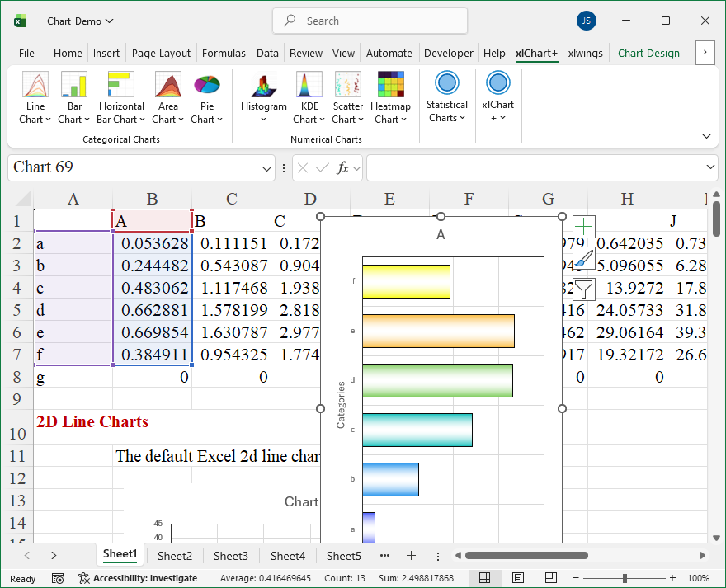
Task: Click the zoom slider handle
Action: [625, 578]
